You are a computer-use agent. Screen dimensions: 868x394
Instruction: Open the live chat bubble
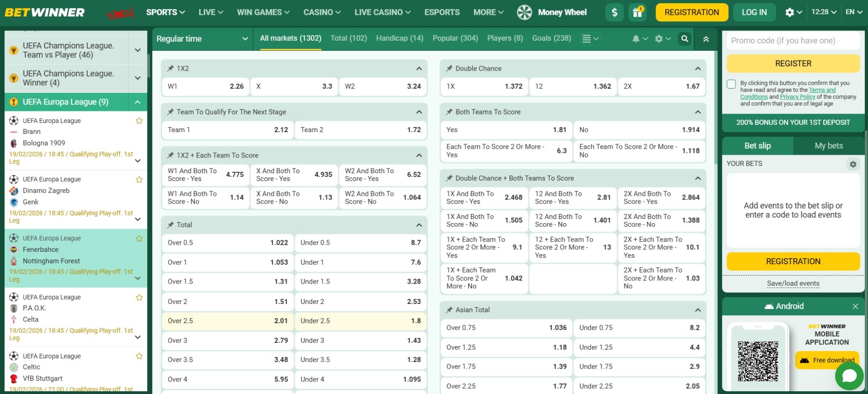[x=849, y=375]
